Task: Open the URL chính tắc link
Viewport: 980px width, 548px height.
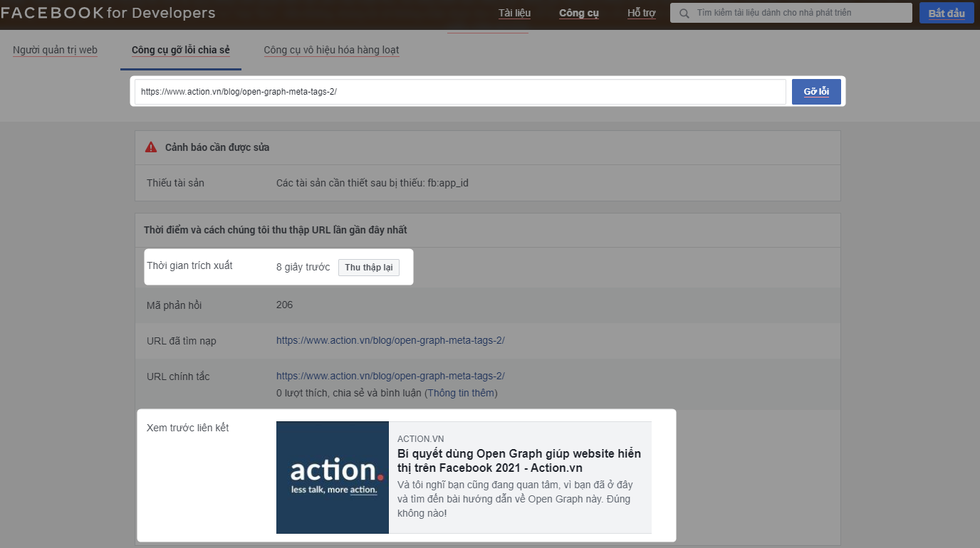Action: (390, 376)
